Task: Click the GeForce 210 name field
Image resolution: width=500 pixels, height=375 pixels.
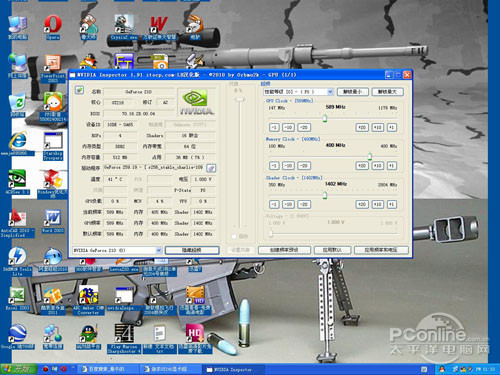Action: [138, 92]
